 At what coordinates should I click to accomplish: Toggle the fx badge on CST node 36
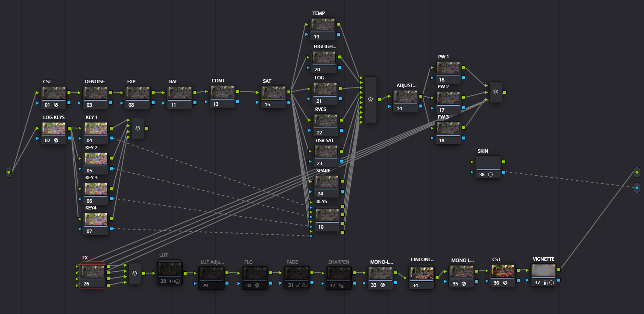tap(505, 282)
